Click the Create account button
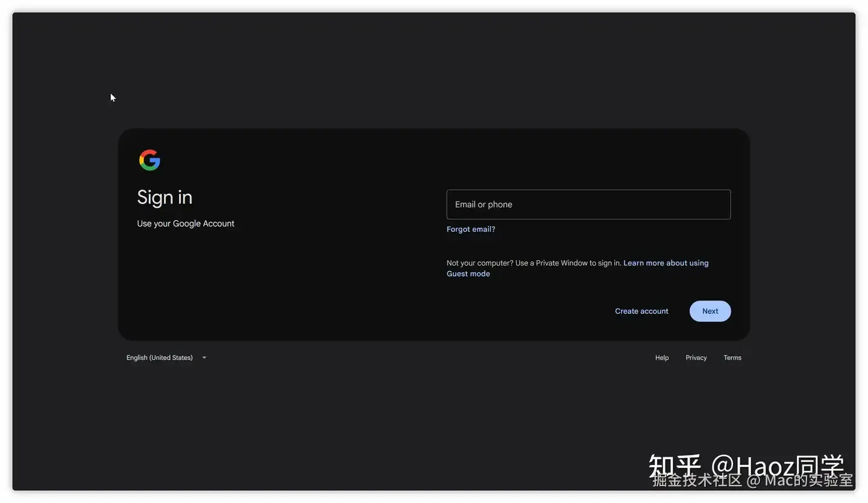868x503 pixels. 641,311
